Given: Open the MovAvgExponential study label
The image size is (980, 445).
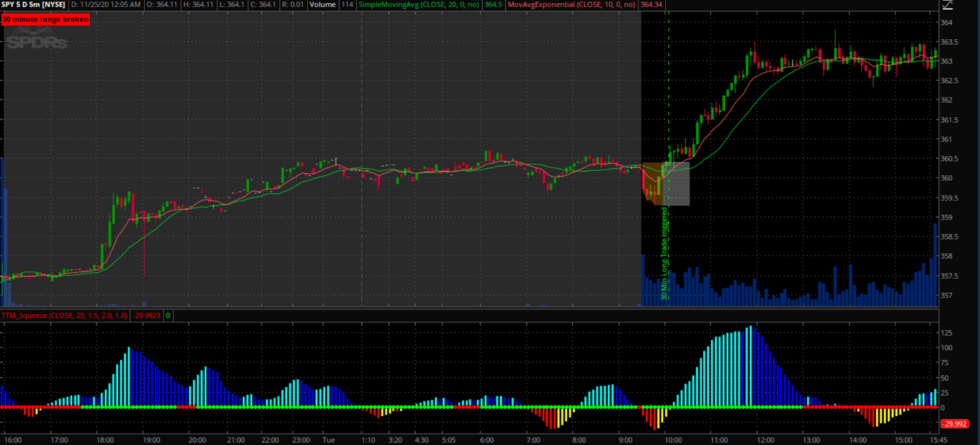Looking at the screenshot, I should 572,4.
